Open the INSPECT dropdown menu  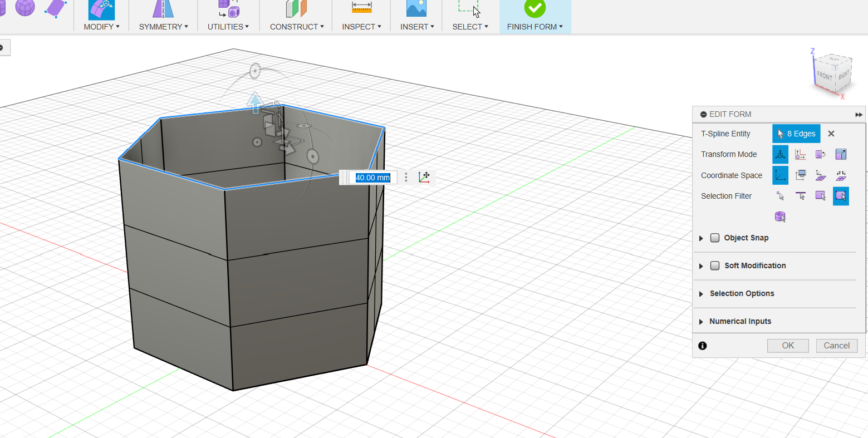click(x=361, y=27)
